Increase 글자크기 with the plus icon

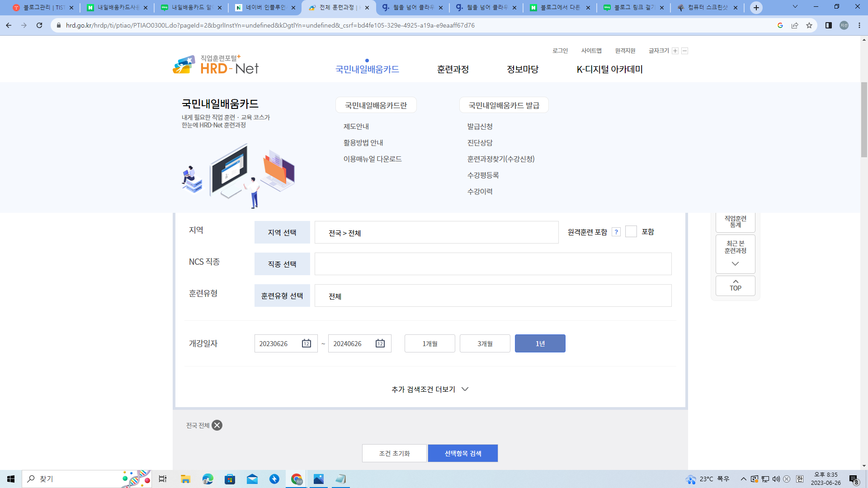(x=675, y=51)
